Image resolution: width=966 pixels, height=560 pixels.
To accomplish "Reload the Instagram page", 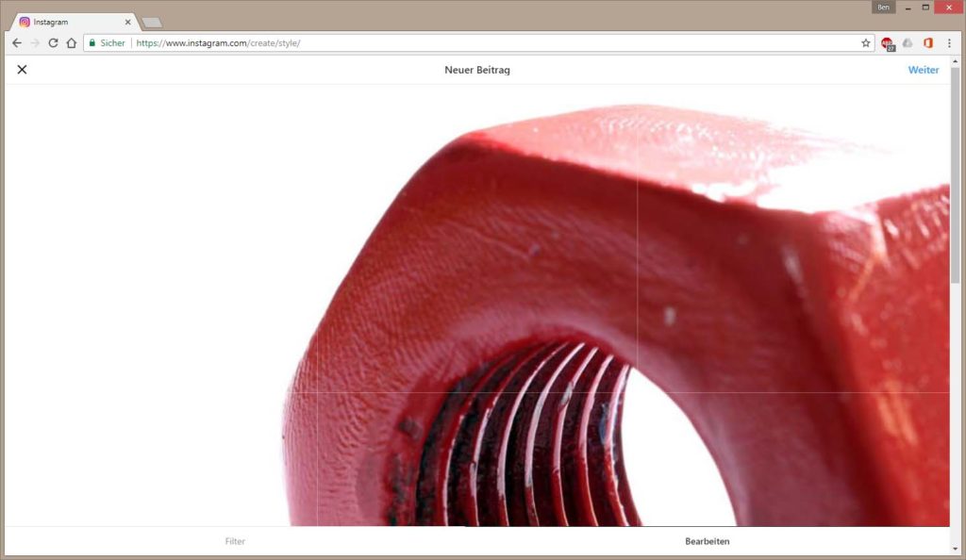I will 53,43.
